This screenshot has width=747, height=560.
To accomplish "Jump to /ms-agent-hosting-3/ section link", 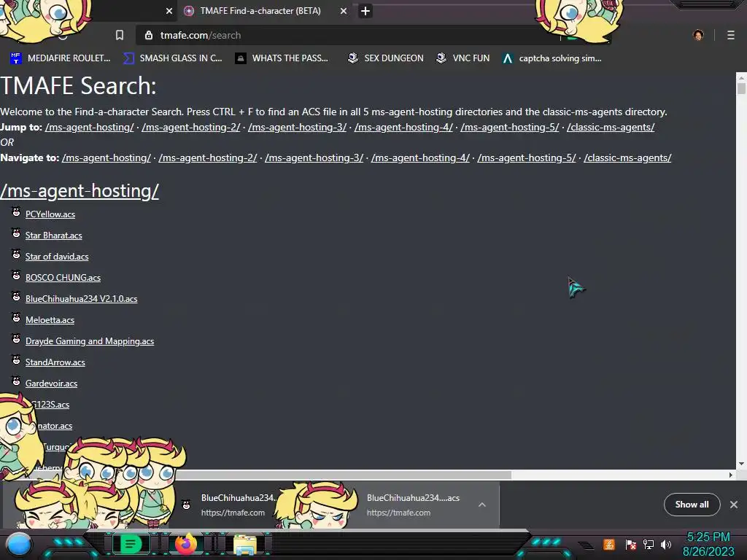I will [x=298, y=127].
